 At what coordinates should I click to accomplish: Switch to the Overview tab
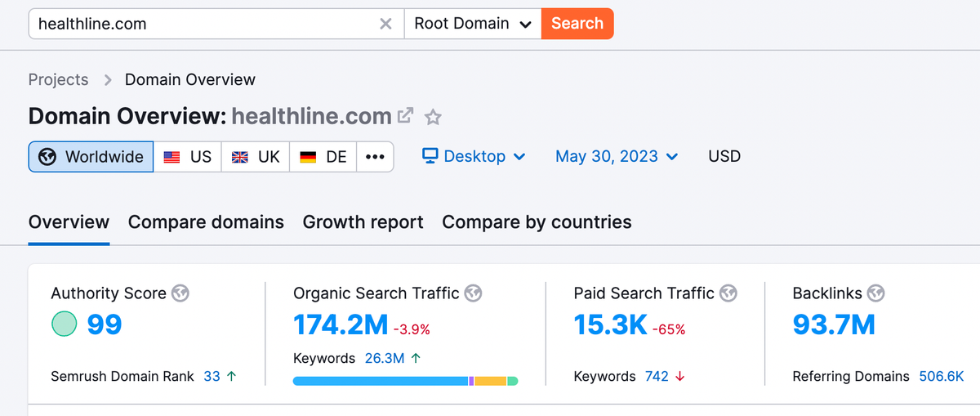coord(69,222)
